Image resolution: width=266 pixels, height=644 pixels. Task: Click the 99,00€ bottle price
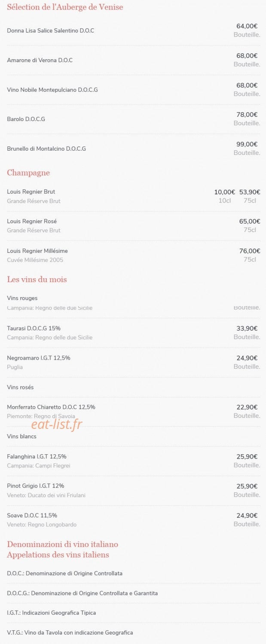click(x=247, y=144)
